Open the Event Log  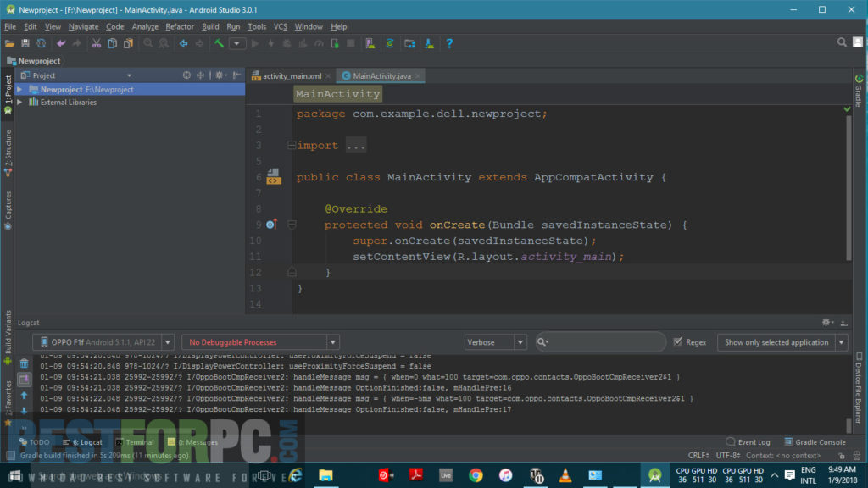point(748,442)
